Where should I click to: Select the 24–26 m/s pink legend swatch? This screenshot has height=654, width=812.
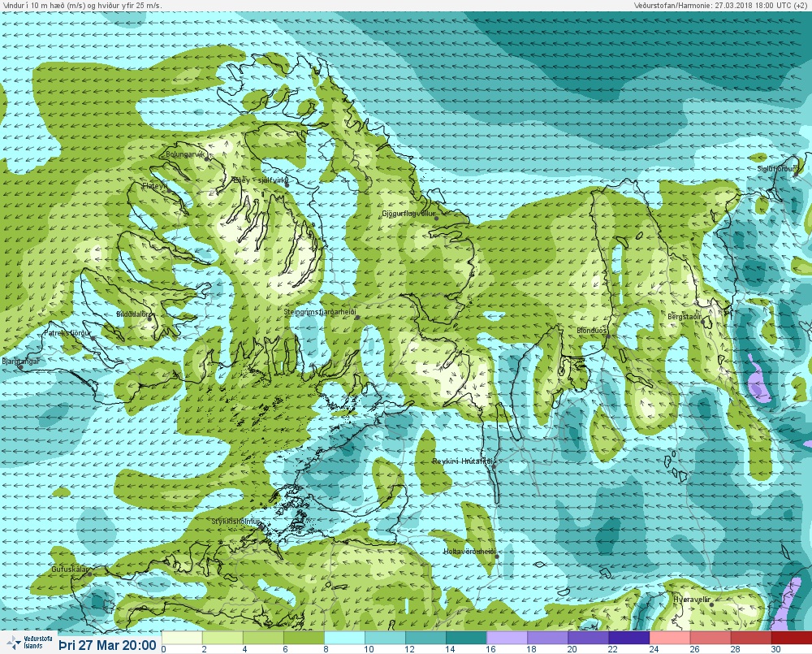point(670,637)
